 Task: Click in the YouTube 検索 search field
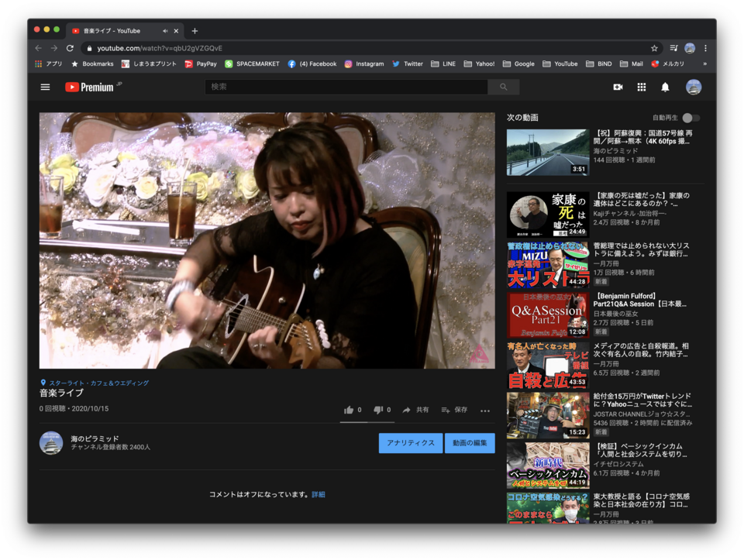(x=349, y=87)
